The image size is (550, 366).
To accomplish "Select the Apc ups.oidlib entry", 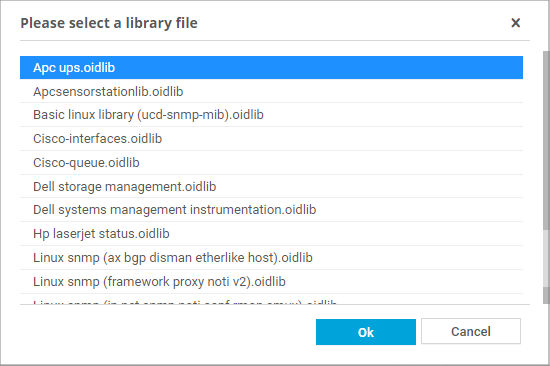I will coord(271,67).
